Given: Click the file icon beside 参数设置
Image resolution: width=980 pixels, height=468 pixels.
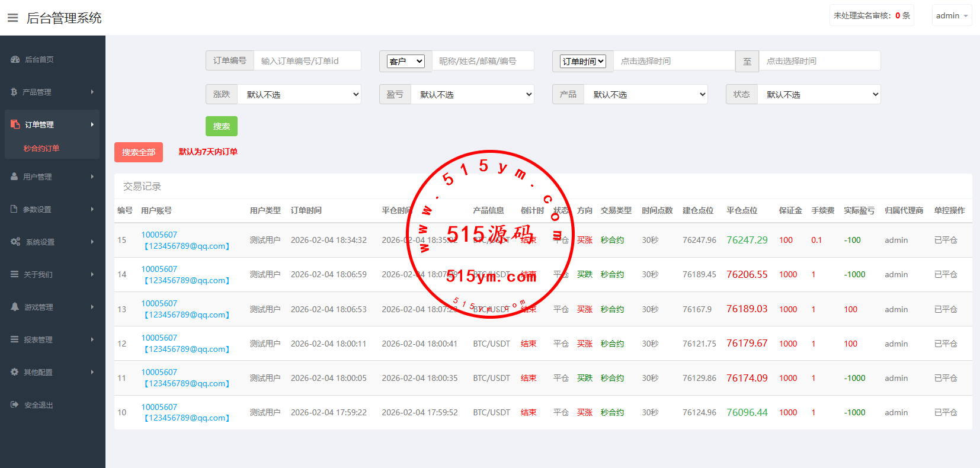Looking at the screenshot, I should point(14,209).
